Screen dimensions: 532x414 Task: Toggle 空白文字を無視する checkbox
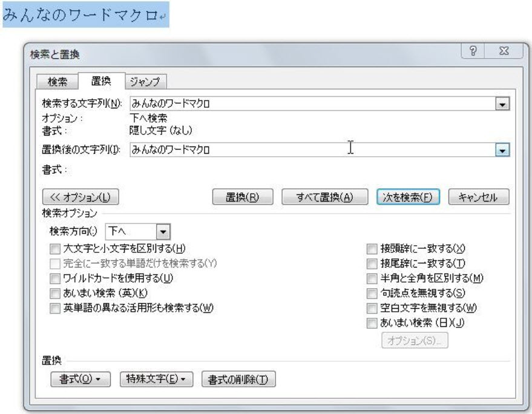[373, 308]
